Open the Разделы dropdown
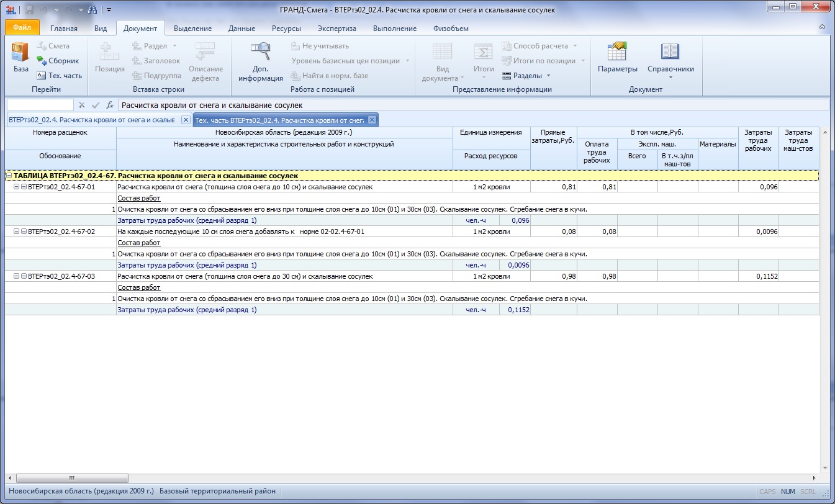Screen dimensions: 835x504 coord(526,76)
